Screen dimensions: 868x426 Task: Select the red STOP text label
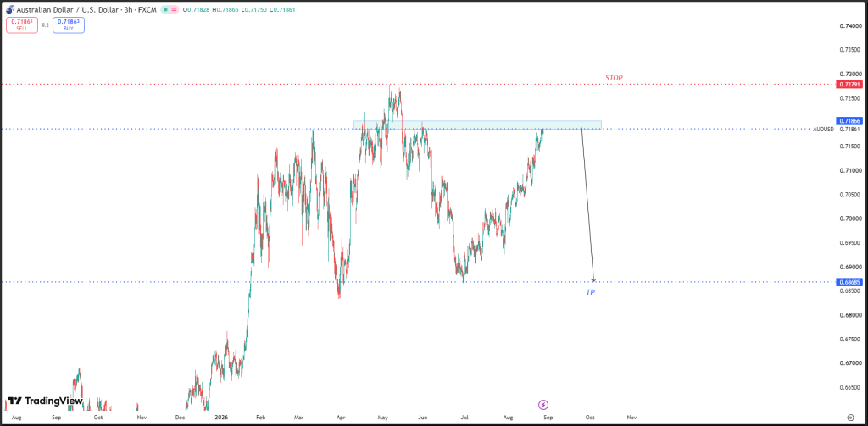click(x=614, y=78)
